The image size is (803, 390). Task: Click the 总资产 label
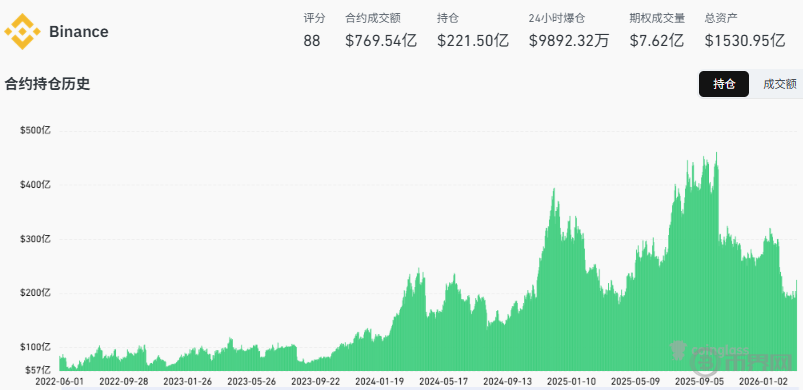click(721, 18)
